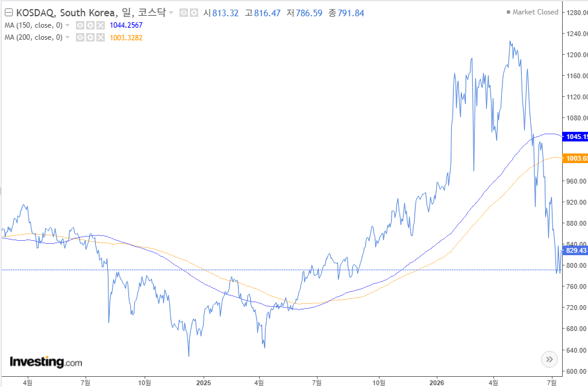The image size is (588, 387).
Task: Click the close price 791.84
Action: coord(351,13)
